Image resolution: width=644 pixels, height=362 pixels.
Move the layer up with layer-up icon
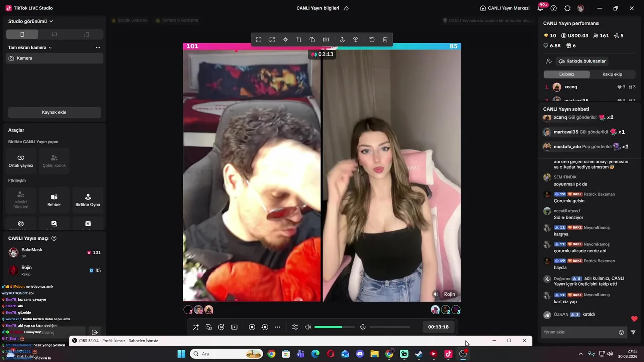[x=342, y=40]
